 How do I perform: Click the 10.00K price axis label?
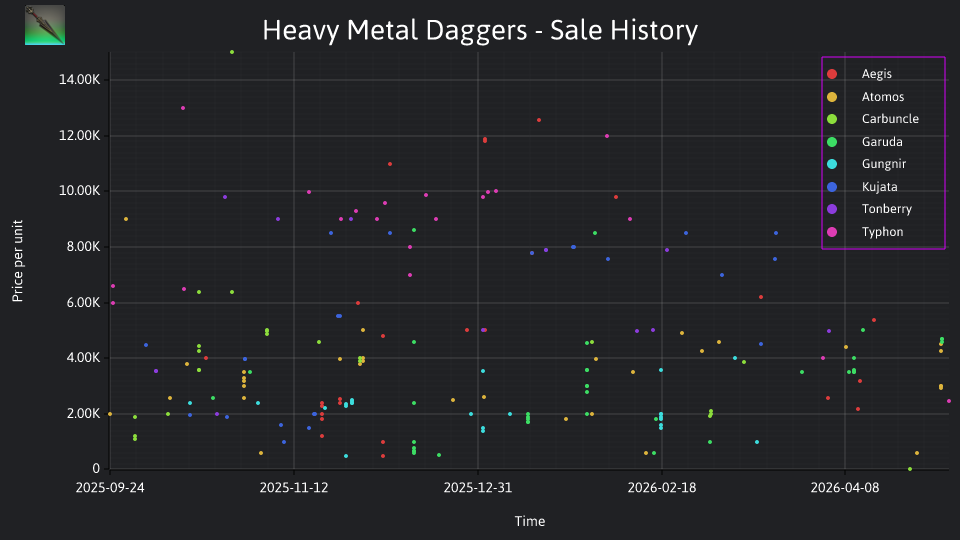tap(80, 191)
